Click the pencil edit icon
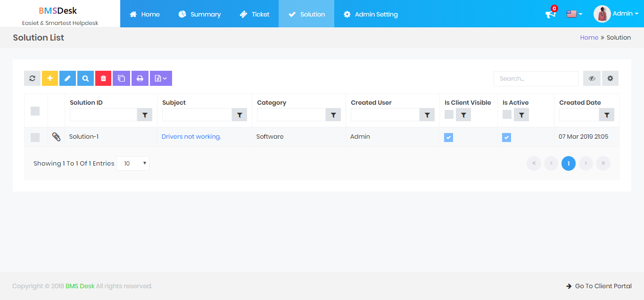This screenshot has height=300, width=644. click(67, 78)
